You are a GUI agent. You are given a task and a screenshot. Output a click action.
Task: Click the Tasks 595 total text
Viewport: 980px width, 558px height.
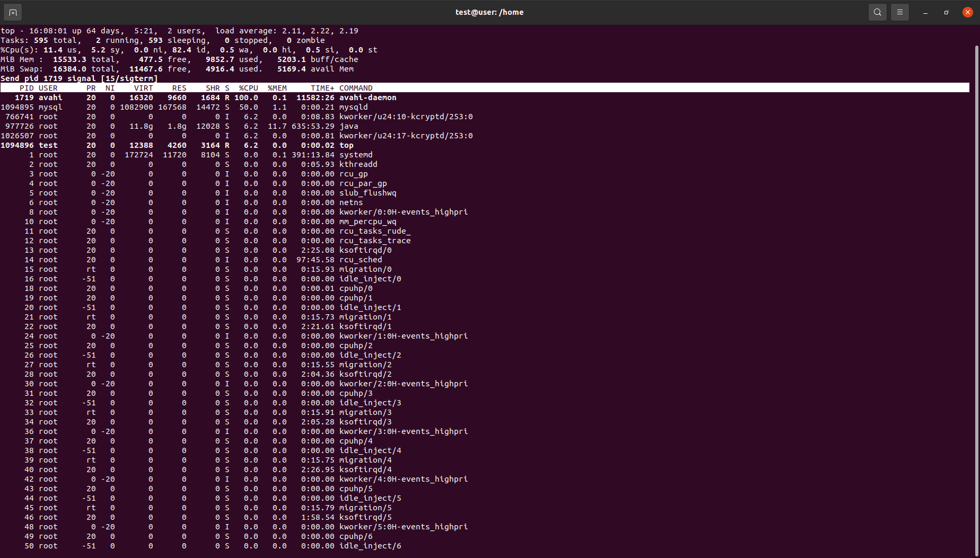[40, 40]
